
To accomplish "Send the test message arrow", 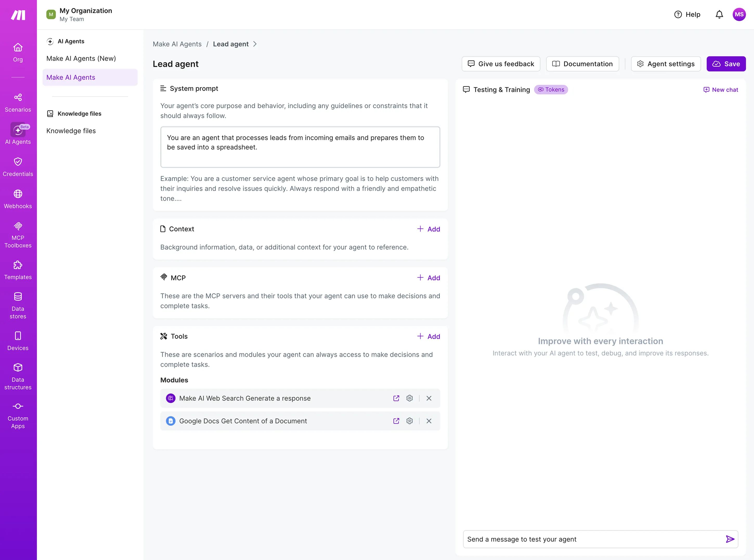I will [730, 539].
